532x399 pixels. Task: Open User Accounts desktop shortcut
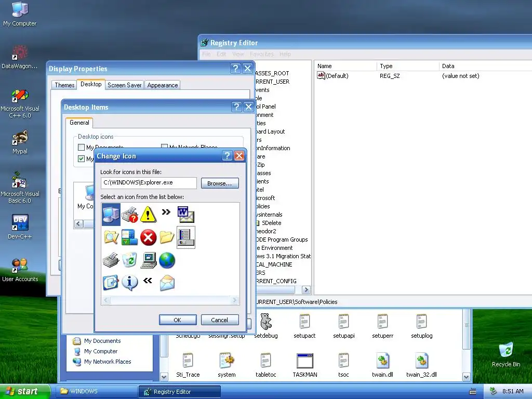[20, 270]
